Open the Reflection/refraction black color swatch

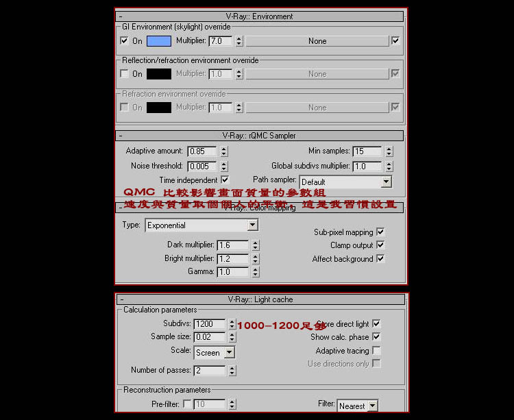159,74
